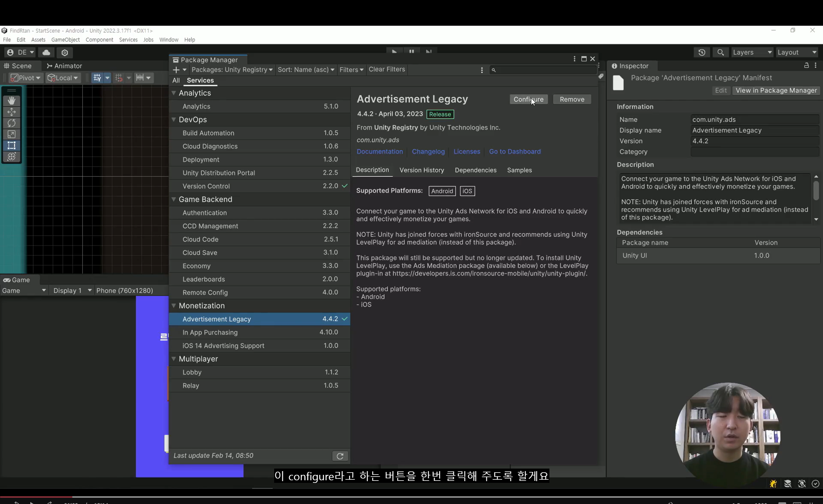
Task: Open the Pivot handle position dropdown
Action: tap(26, 78)
